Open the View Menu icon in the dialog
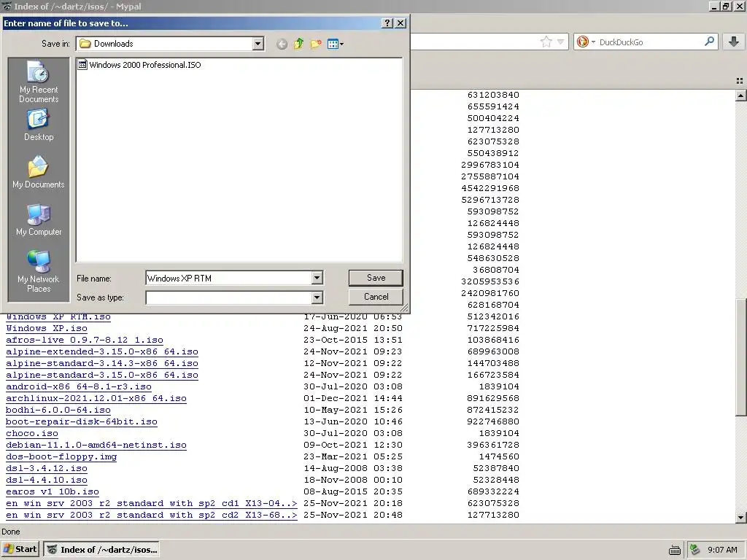Screen dimensions: 747x560 pos(336,44)
